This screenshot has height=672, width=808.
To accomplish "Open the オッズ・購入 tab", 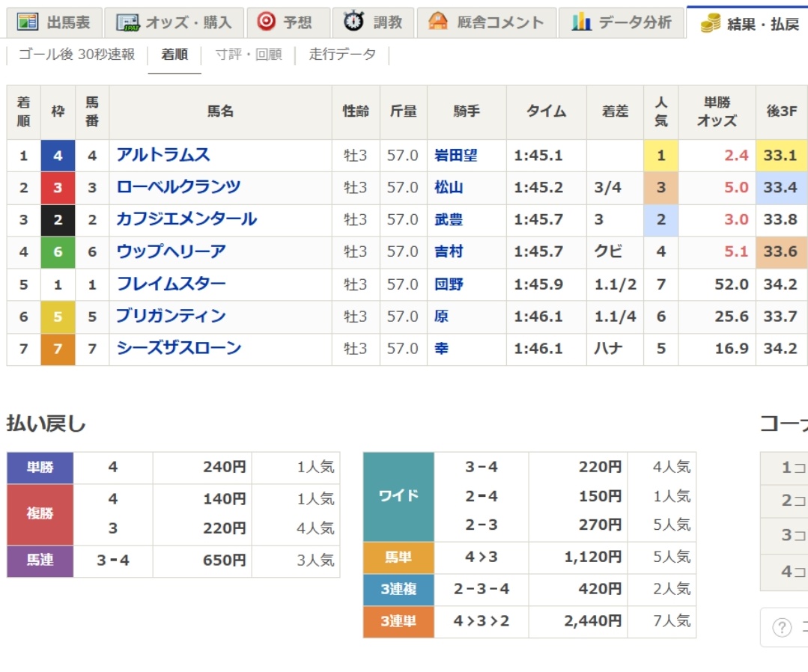I will [174, 22].
